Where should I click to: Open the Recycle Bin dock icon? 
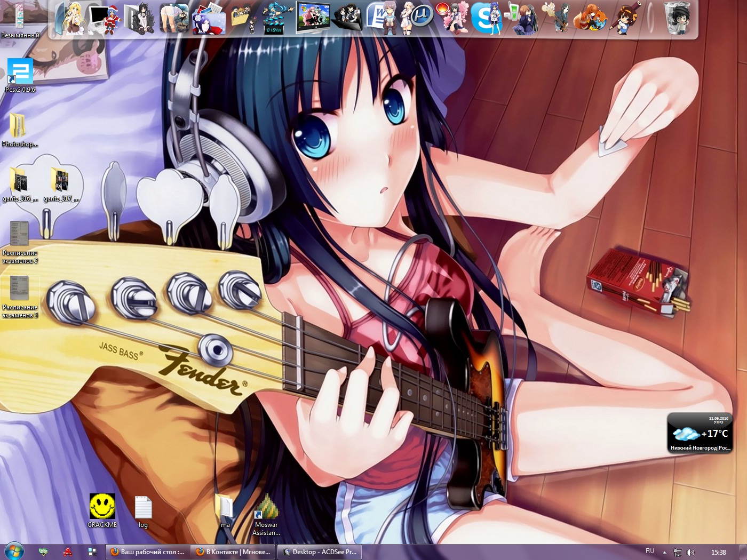pyautogui.click(x=678, y=18)
